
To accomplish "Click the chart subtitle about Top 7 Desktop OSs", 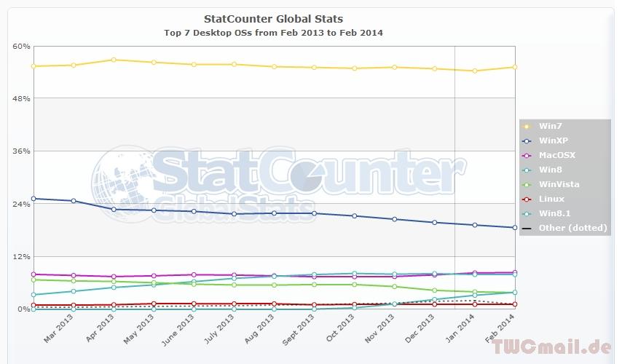I will [273, 33].
